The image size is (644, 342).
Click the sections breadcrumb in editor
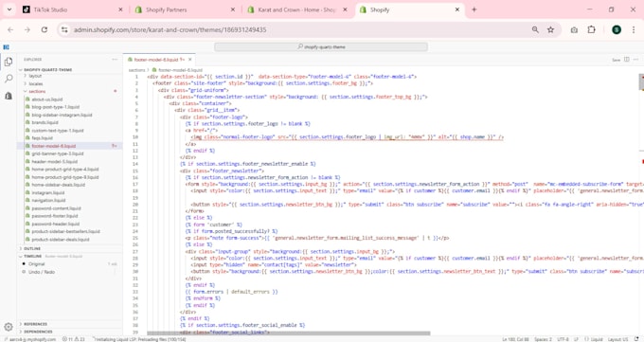[136, 70]
